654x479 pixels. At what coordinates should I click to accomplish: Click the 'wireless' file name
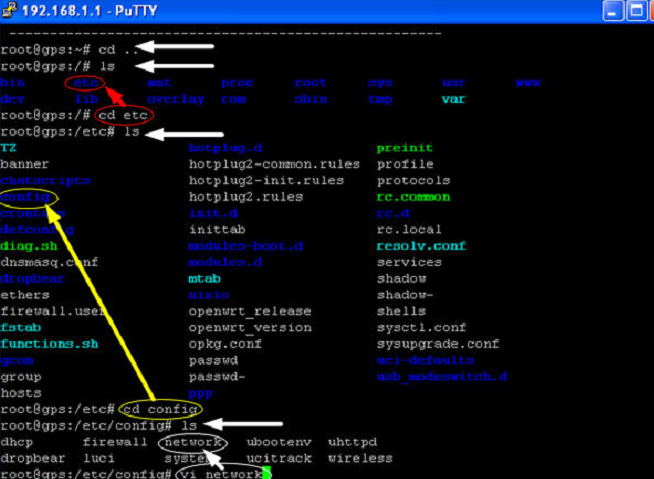(360, 458)
